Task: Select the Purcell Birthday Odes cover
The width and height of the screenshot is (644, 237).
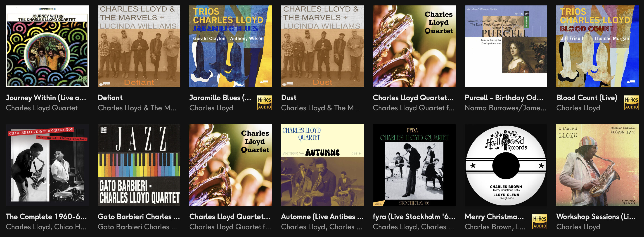Action: pos(506,46)
